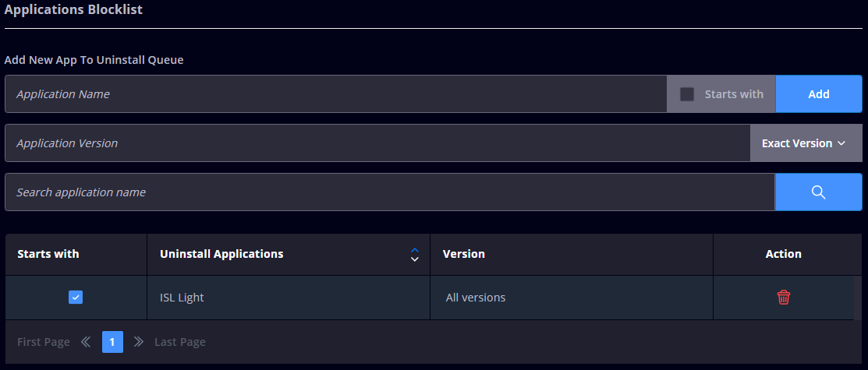
Task: Click the Action column header
Action: [x=783, y=254]
